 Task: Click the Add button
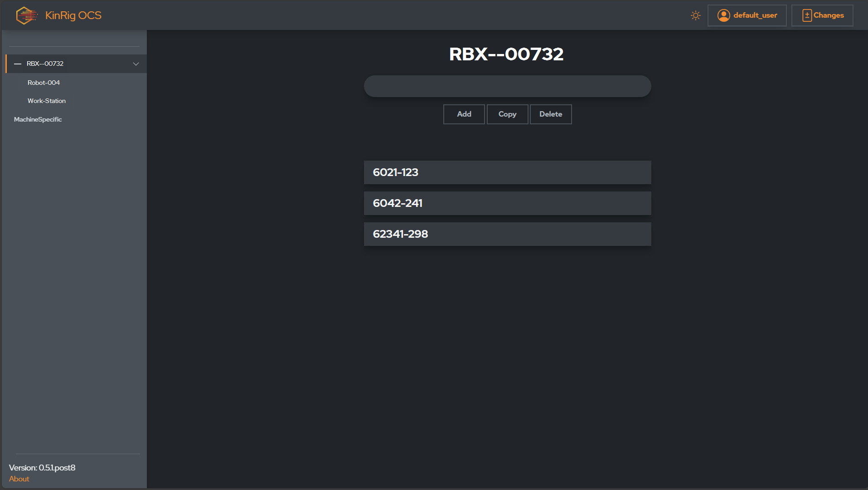coord(464,114)
